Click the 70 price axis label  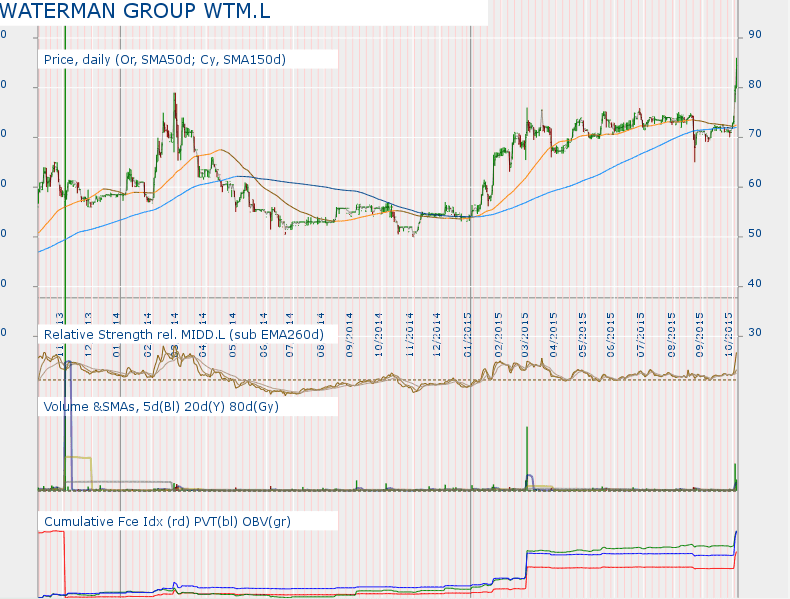755,134
